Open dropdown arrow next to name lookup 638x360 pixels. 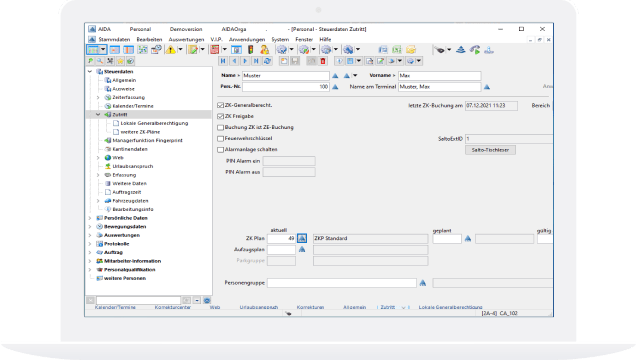coord(355,76)
